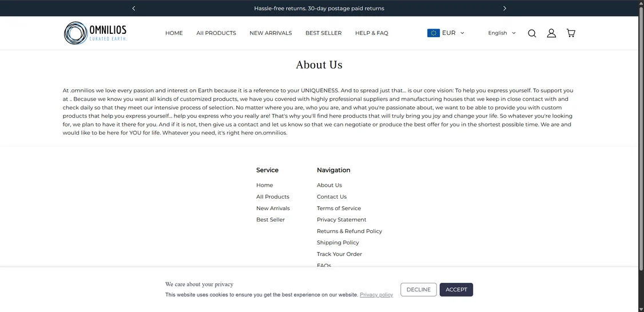Open HELP & FAQ menu item
The image size is (644, 312).
coord(372,33)
